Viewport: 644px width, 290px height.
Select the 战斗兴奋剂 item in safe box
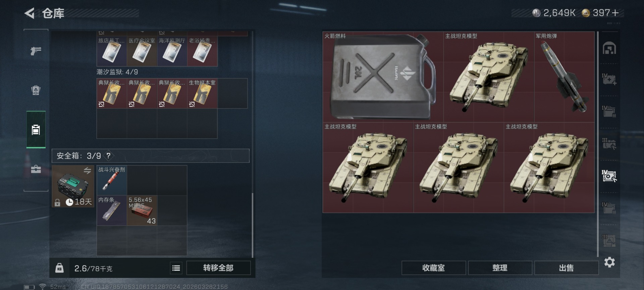pyautogui.click(x=112, y=180)
